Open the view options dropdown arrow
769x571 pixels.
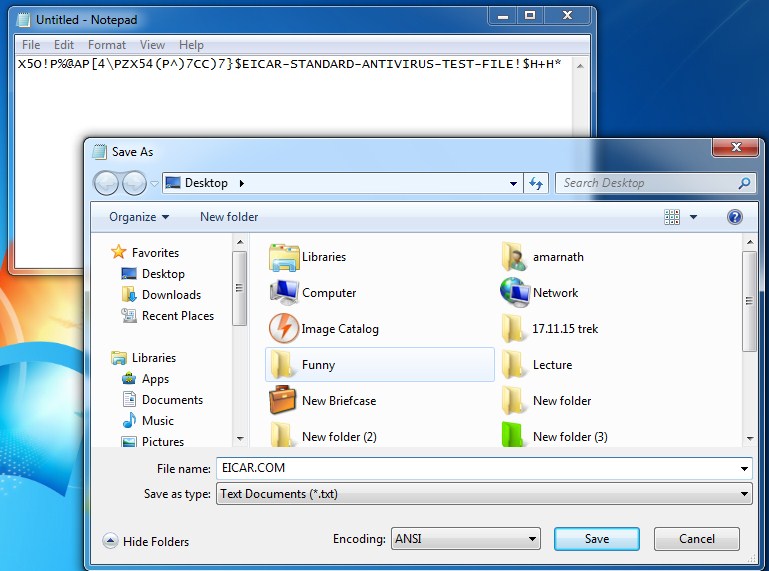tap(693, 217)
